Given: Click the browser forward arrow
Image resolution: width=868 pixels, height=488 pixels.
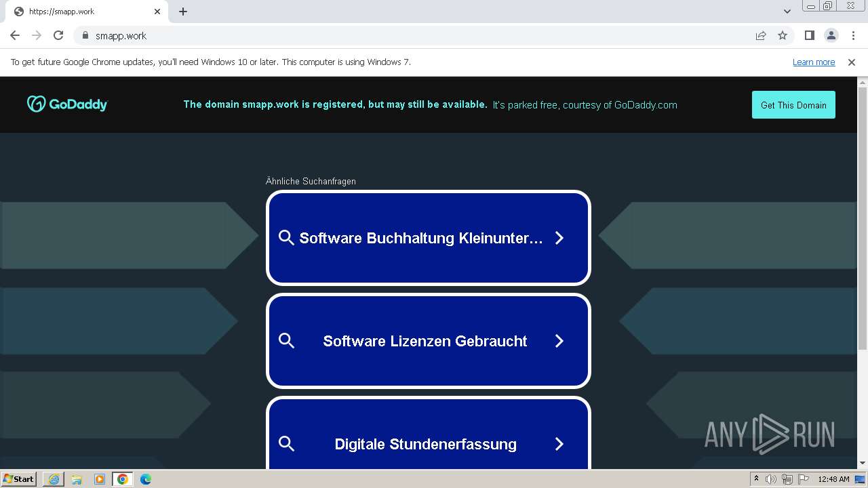Looking at the screenshot, I should [x=37, y=35].
